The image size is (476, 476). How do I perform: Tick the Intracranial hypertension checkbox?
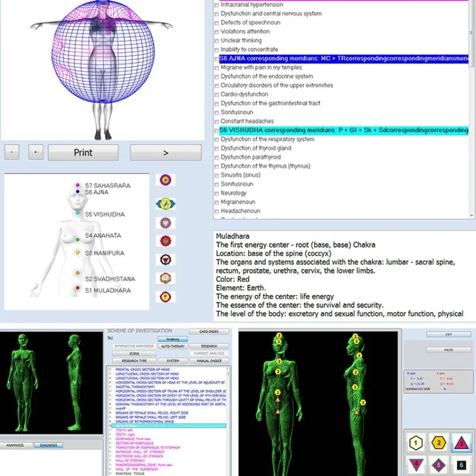point(217,5)
